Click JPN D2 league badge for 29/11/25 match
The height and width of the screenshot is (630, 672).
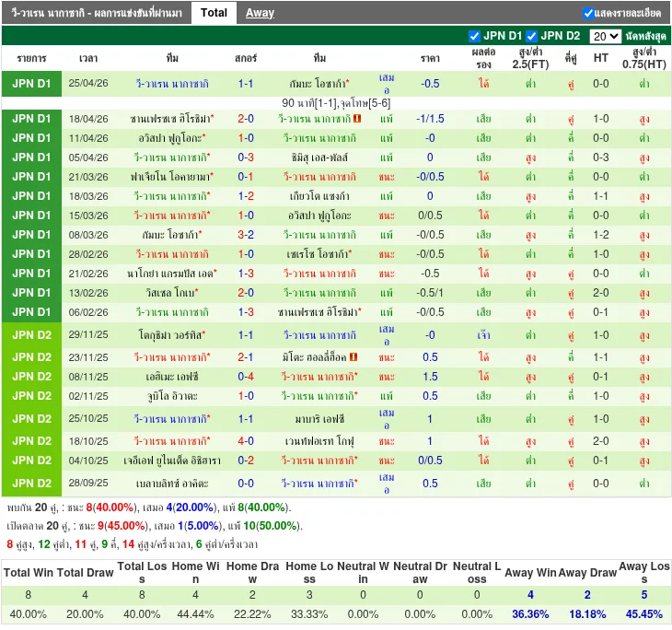point(32,334)
